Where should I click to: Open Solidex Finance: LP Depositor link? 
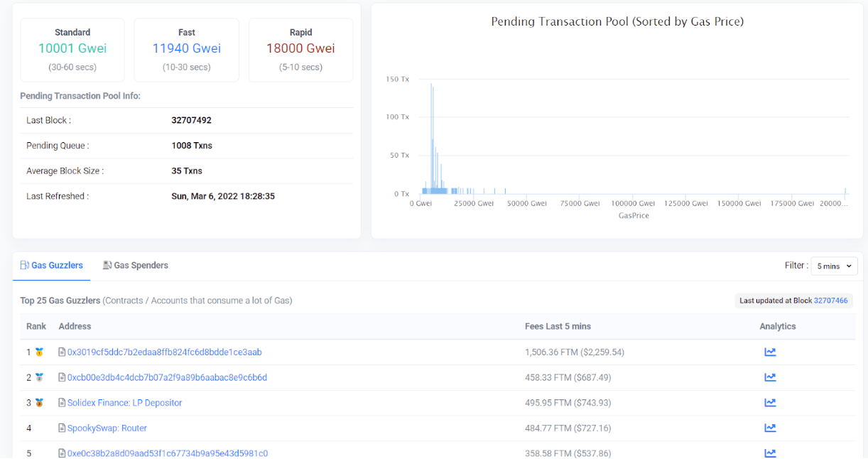click(124, 403)
